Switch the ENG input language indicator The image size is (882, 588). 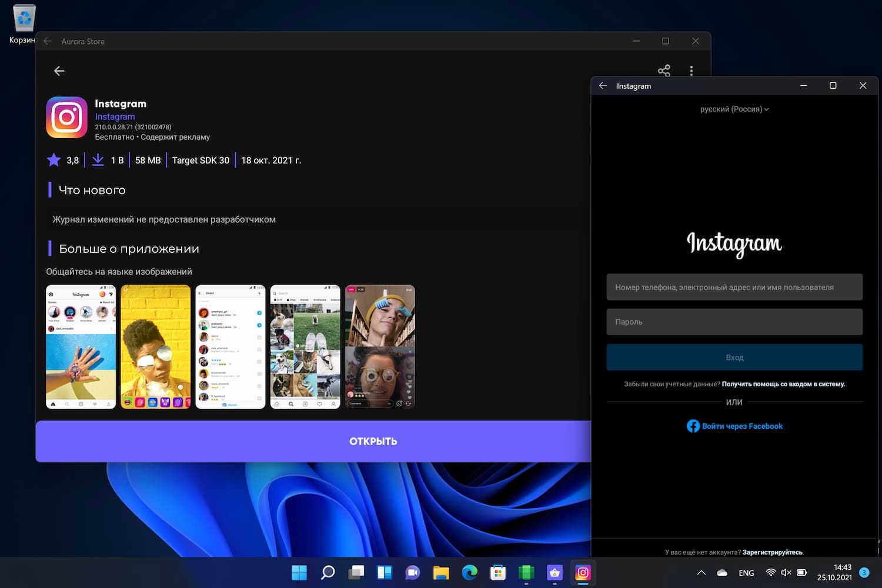coord(746,573)
